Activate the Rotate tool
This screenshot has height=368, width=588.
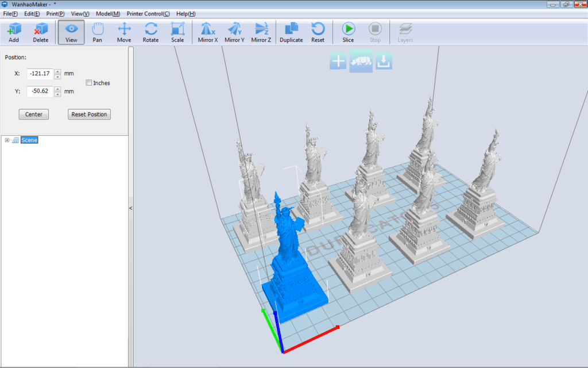pos(151,32)
